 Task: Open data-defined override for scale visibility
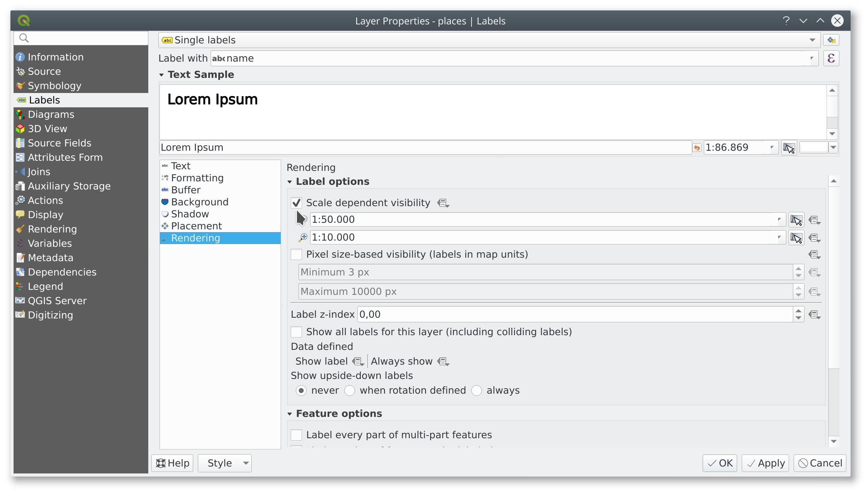pos(443,203)
